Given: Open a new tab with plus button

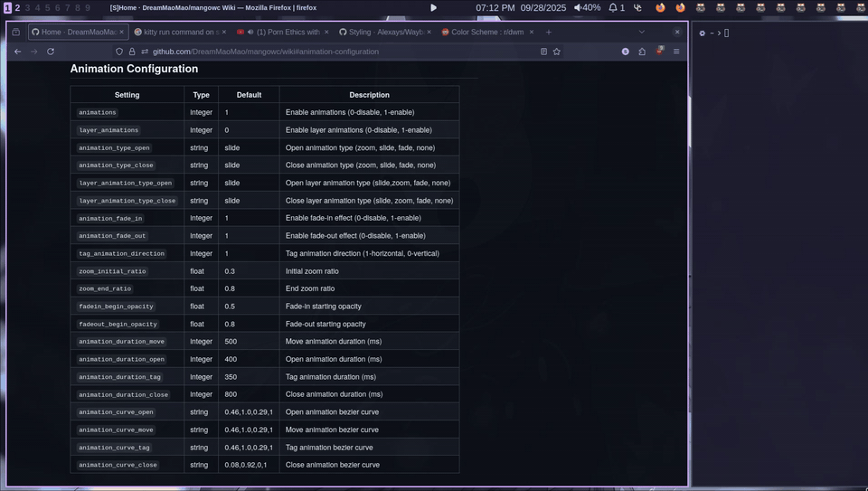Looking at the screenshot, I should point(548,32).
